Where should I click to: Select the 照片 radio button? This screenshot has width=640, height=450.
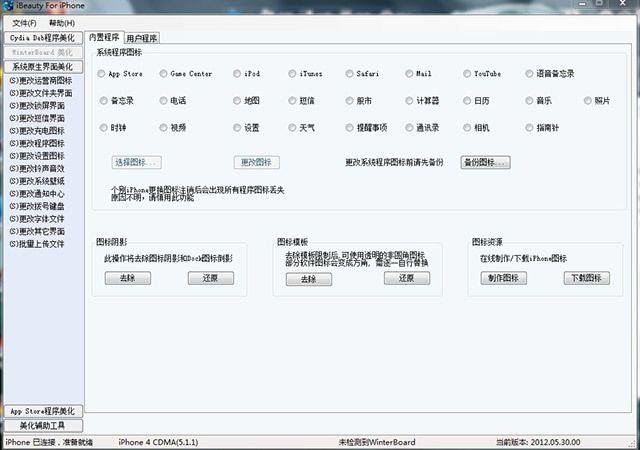pos(587,100)
